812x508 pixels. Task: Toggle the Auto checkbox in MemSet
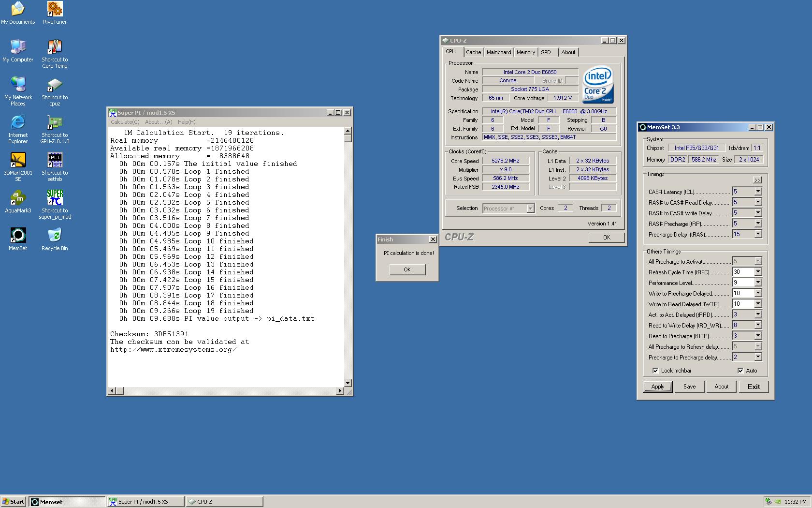pos(740,371)
